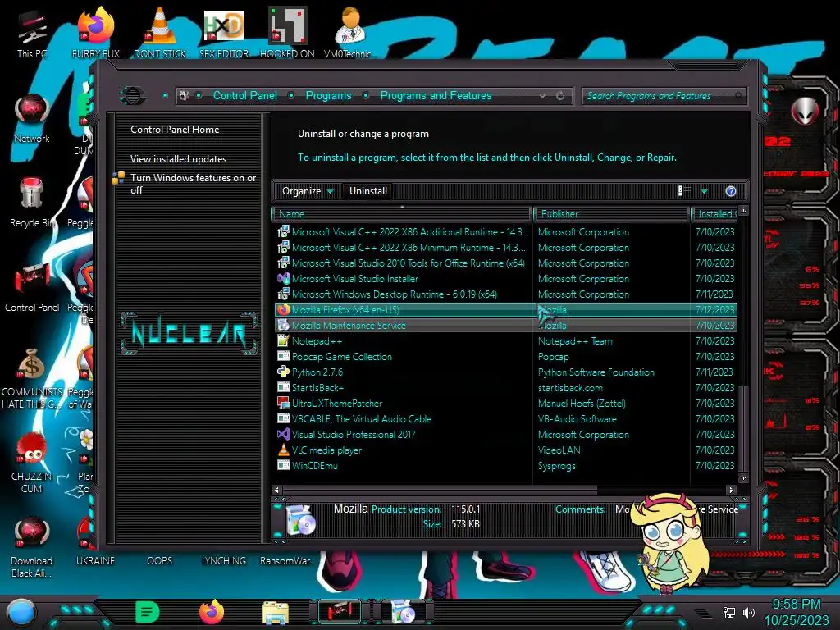Select Visual C++ 2022 X86 Additional Runtime entry
This screenshot has height=630, width=840.
(x=505, y=232)
